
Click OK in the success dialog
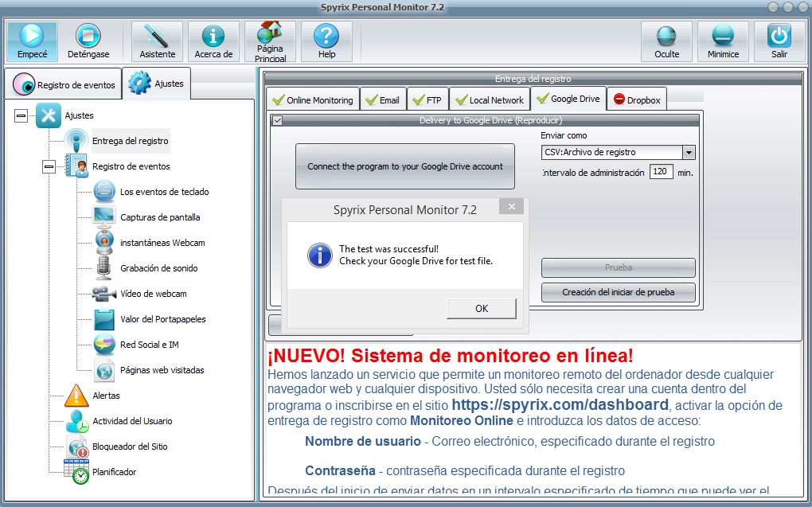482,309
